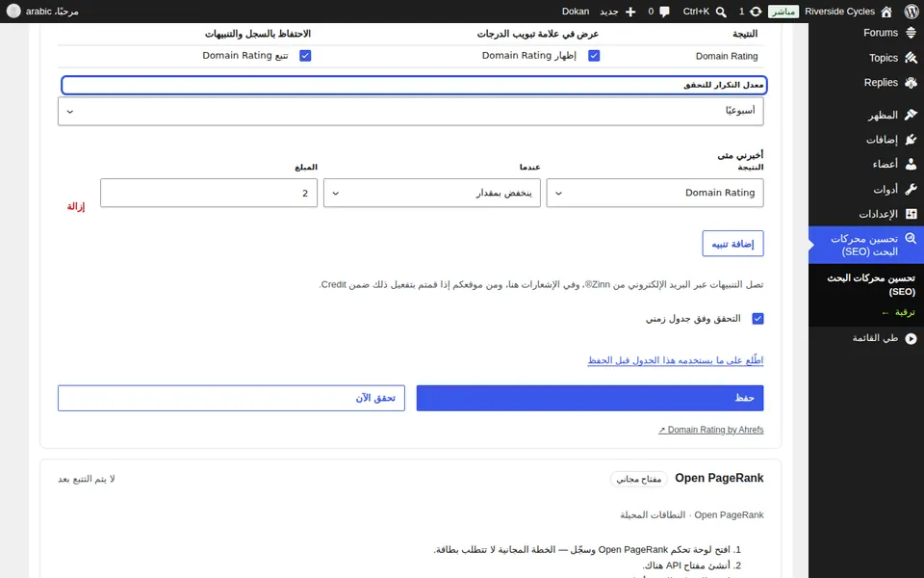Click the search magnifier icon in admin bar
This screenshot has height=578, width=924.
tap(721, 12)
